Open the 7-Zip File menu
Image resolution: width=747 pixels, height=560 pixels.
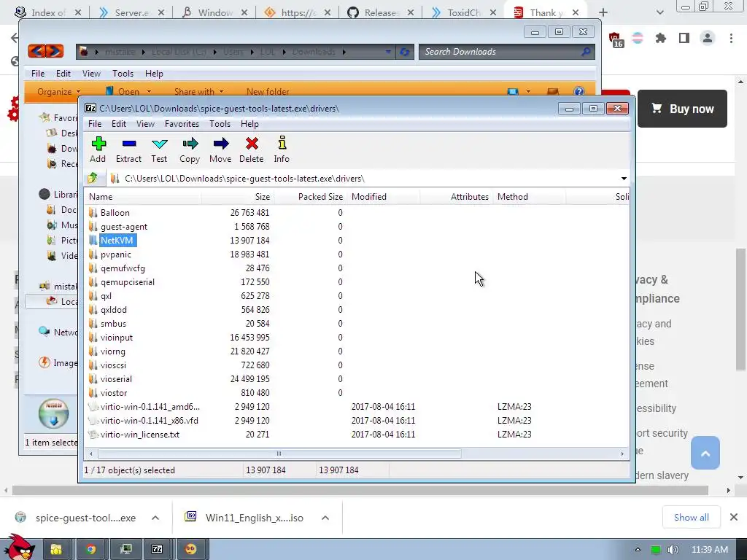95,124
